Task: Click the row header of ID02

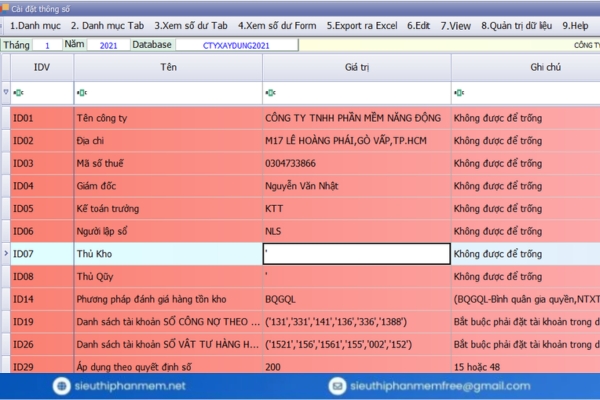Action: point(6,140)
